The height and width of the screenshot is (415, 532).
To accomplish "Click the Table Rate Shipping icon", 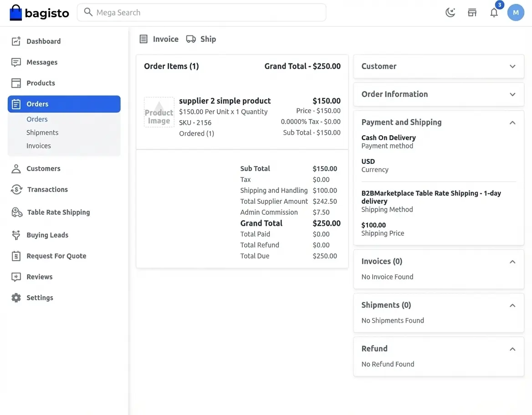I will (x=17, y=213).
